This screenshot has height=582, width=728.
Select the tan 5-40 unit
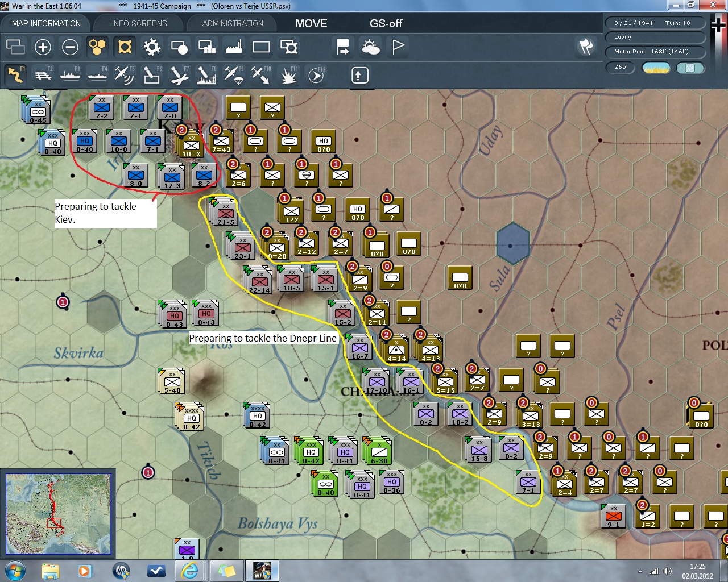(x=172, y=381)
